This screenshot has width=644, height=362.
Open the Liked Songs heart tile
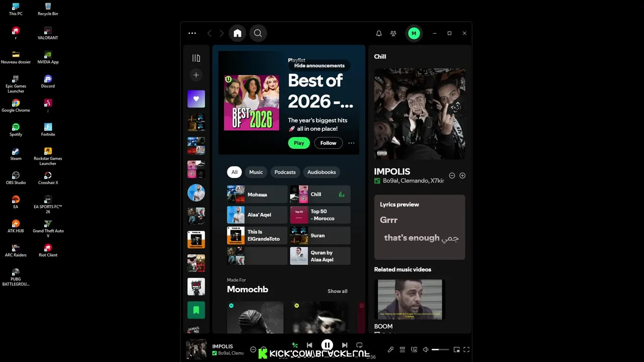pos(196,99)
